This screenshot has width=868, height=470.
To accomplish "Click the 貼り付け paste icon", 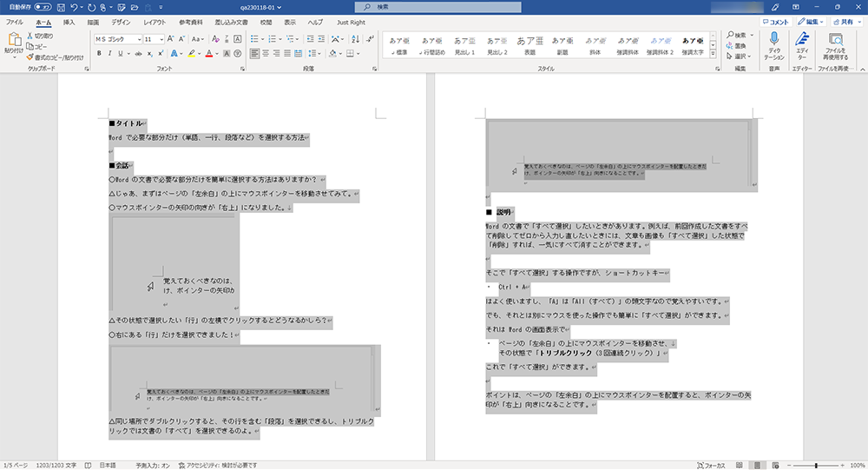I will tap(14, 40).
